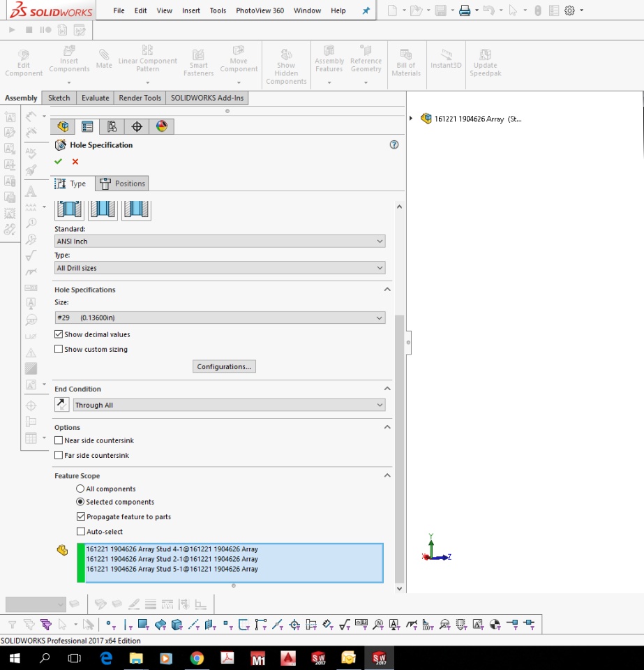Open the DisplayManager color ball tab
644x670 pixels.
pos(161,126)
